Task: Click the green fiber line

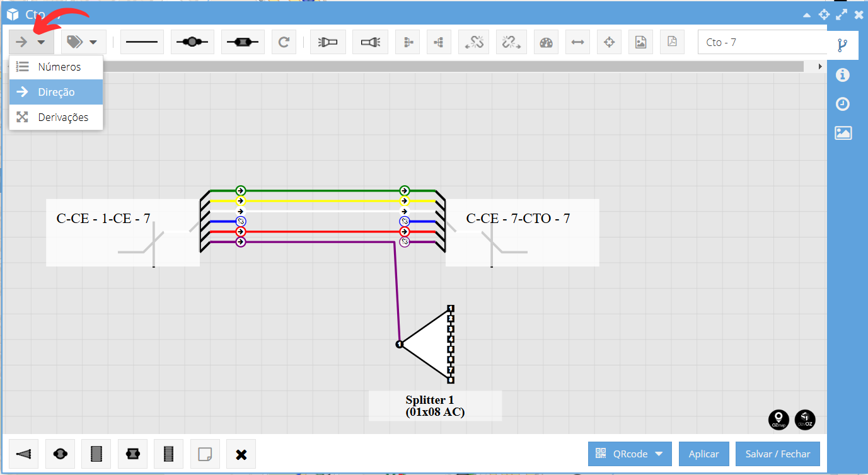Action: (x=321, y=190)
